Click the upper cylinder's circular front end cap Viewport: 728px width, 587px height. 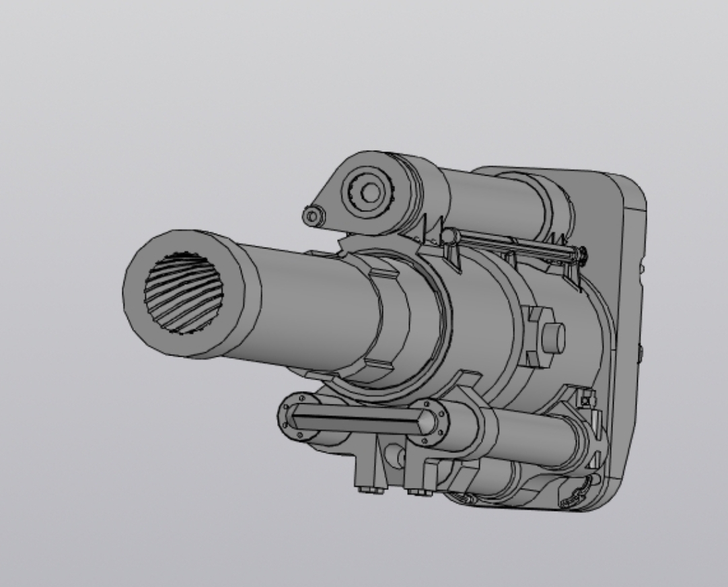click(369, 193)
